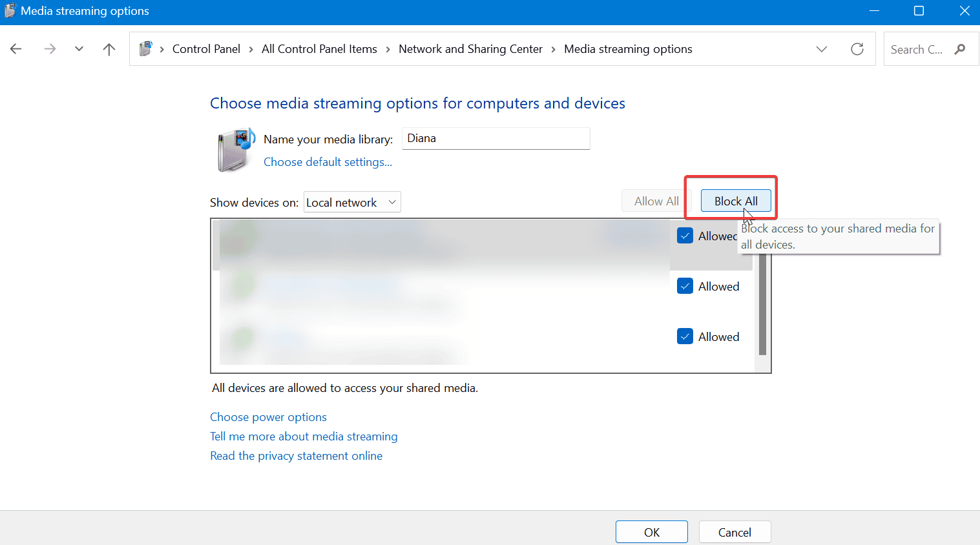The image size is (980, 545).
Task: Go back using the back arrow
Action: (16, 49)
